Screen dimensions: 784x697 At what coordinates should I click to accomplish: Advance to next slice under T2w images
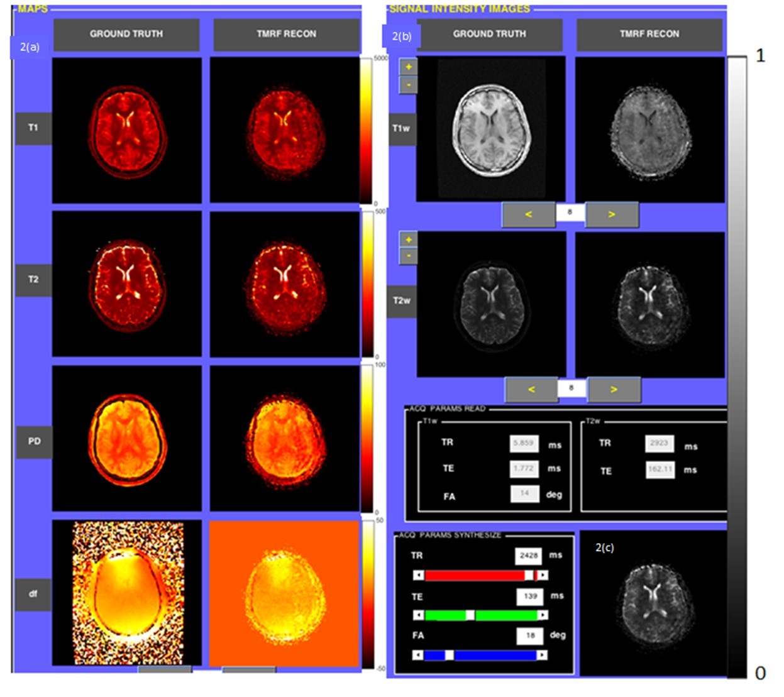tap(614, 389)
